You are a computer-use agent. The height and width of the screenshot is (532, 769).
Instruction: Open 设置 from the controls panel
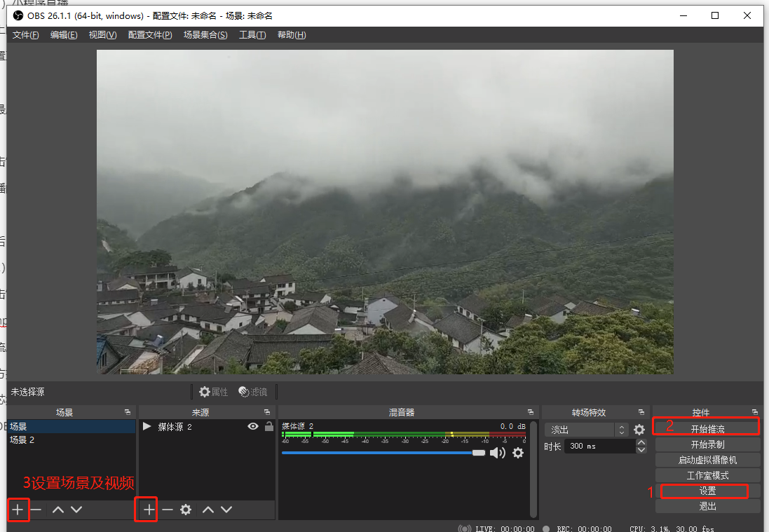[707, 491]
